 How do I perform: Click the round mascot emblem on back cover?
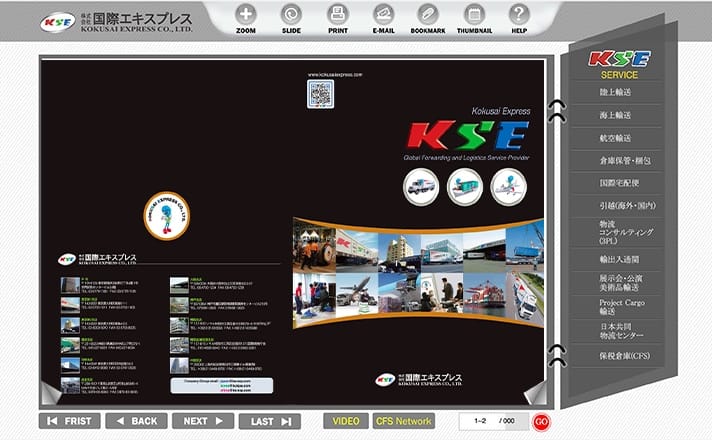167,216
